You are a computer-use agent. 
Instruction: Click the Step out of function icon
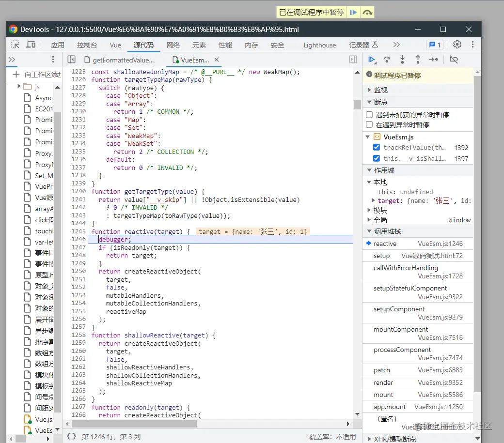click(x=418, y=59)
